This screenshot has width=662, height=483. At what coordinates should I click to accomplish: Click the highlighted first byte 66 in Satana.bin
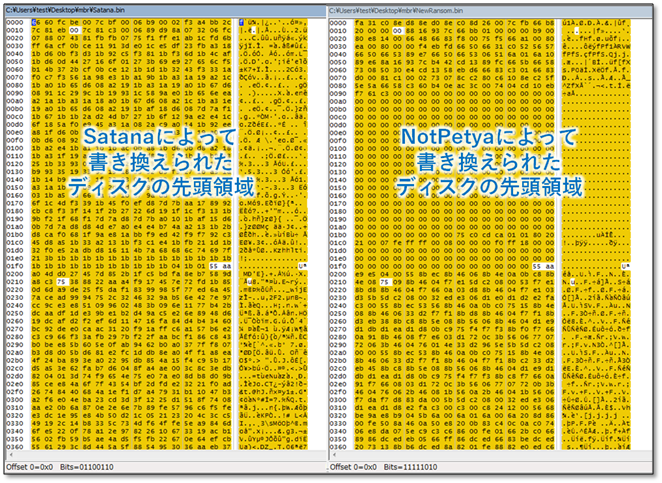click(36, 21)
